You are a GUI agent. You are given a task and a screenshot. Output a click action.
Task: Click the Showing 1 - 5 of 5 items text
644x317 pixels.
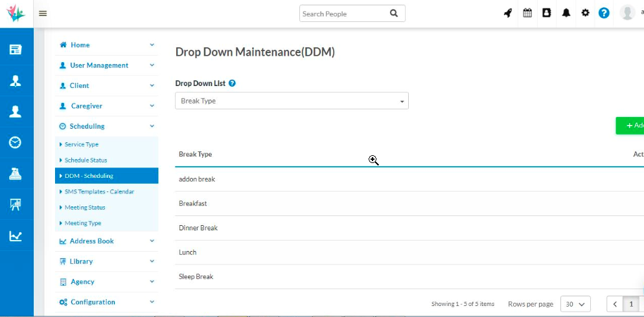[x=463, y=304]
